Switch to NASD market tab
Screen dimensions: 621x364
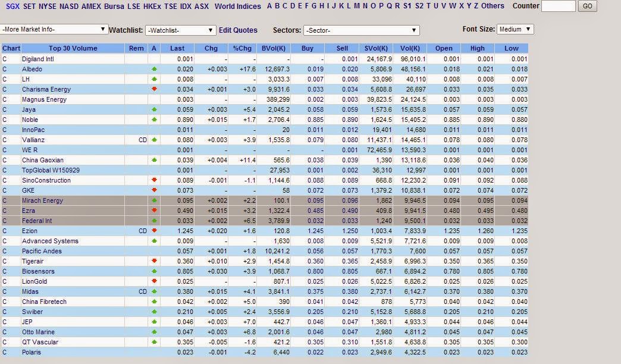coord(69,7)
